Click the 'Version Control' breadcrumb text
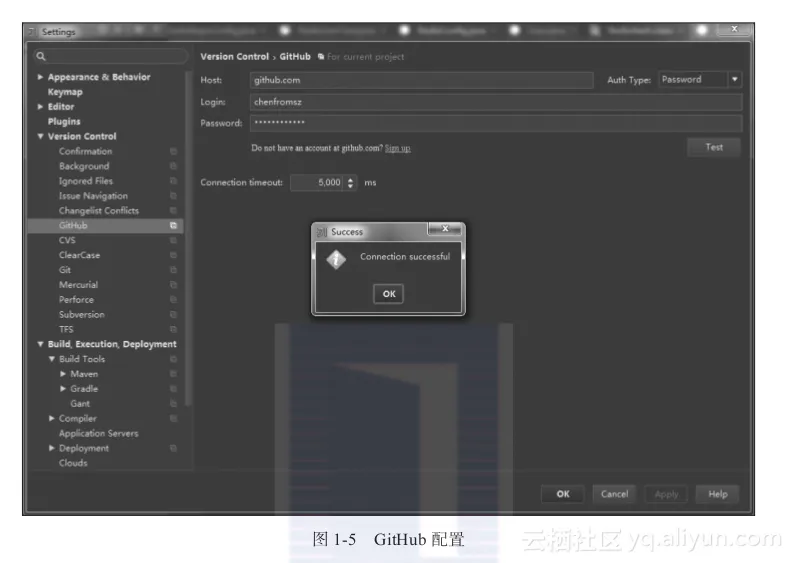 pos(235,57)
